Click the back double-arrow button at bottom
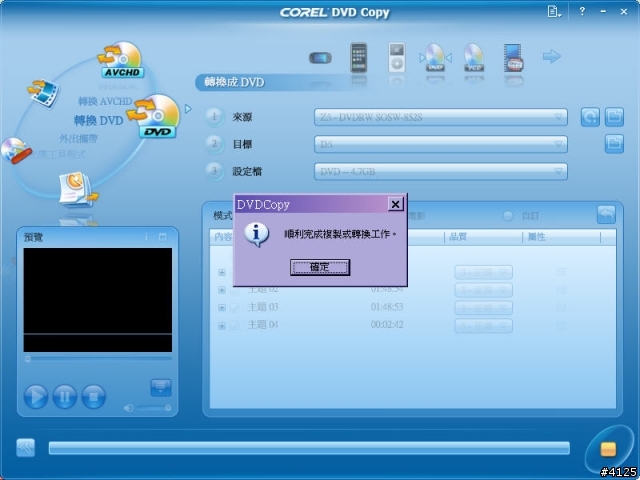The image size is (640, 480). (25, 448)
